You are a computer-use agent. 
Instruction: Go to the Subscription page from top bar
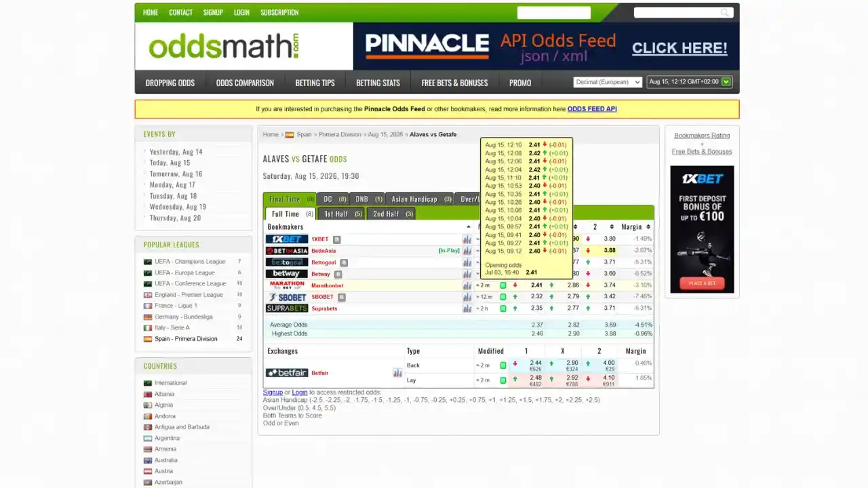click(x=279, y=12)
